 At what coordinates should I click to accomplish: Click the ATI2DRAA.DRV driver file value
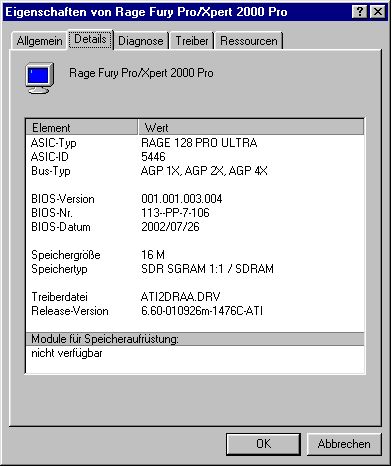180,297
